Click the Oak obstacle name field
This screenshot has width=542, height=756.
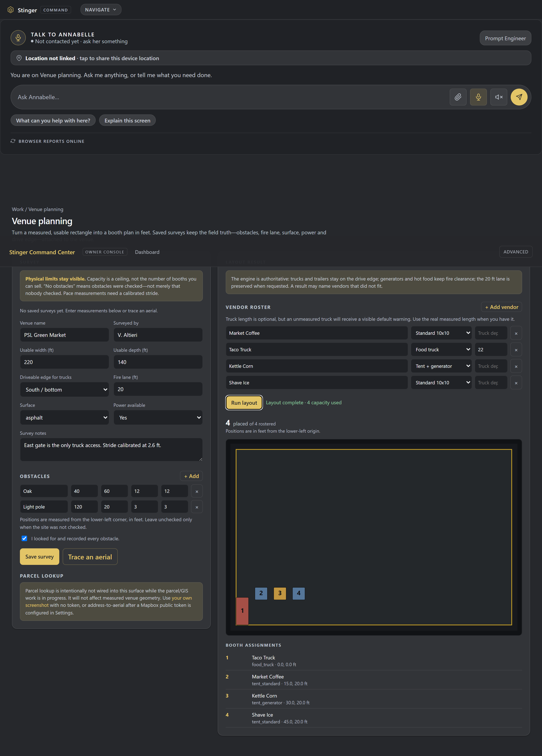click(x=44, y=491)
